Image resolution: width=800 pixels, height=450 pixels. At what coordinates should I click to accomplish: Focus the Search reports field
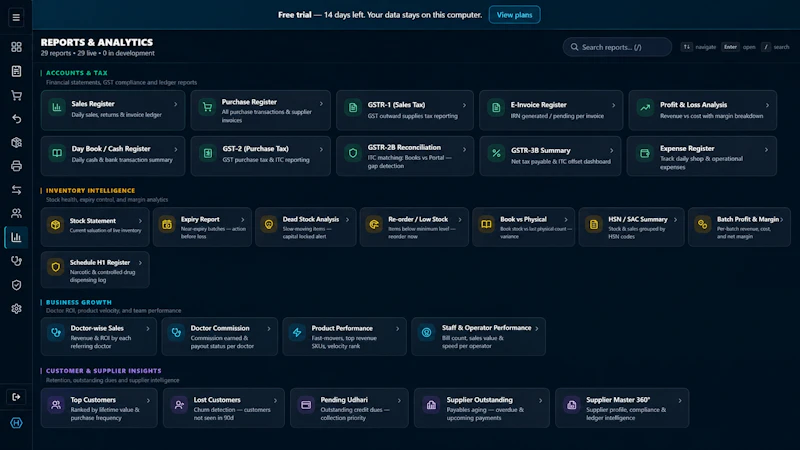617,47
